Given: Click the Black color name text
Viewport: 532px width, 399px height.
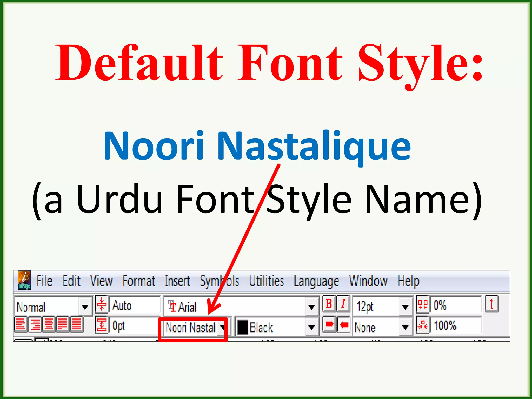Looking at the screenshot, I should [x=261, y=328].
